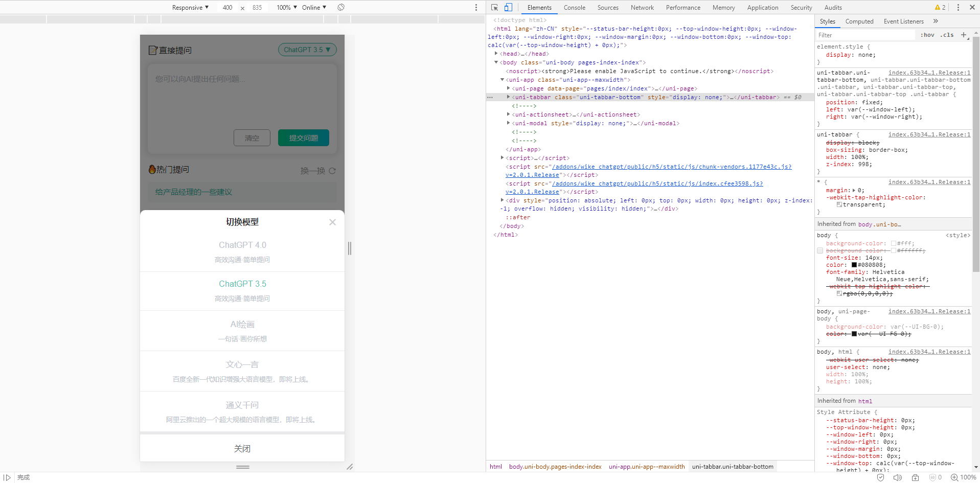
Task: Open the warnings counter showing 2
Action: (x=940, y=7)
